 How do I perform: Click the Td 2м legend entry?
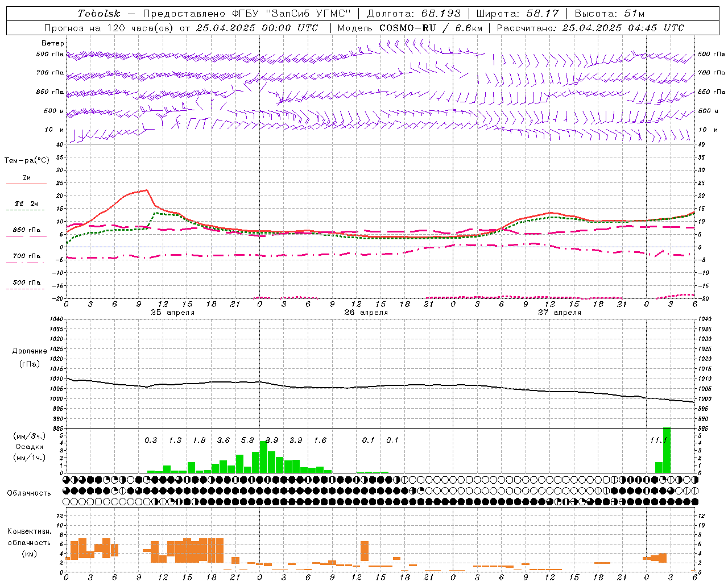(x=26, y=203)
